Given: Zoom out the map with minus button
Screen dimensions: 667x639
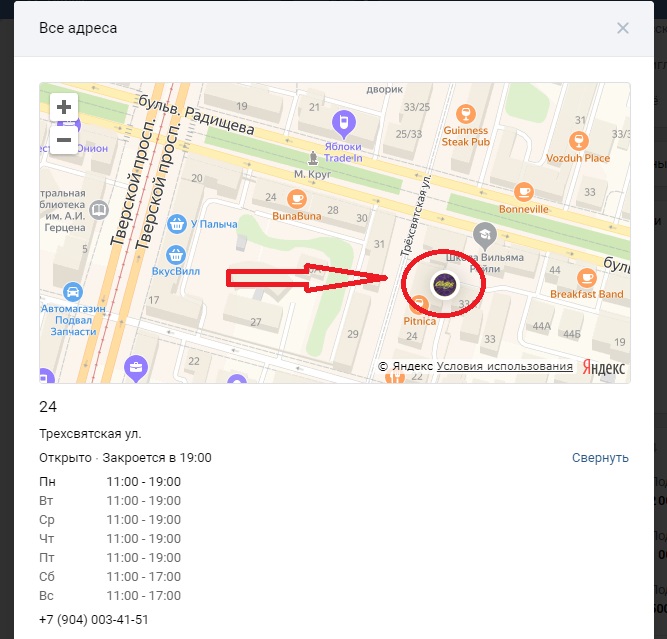Looking at the screenshot, I should pyautogui.click(x=64, y=140).
